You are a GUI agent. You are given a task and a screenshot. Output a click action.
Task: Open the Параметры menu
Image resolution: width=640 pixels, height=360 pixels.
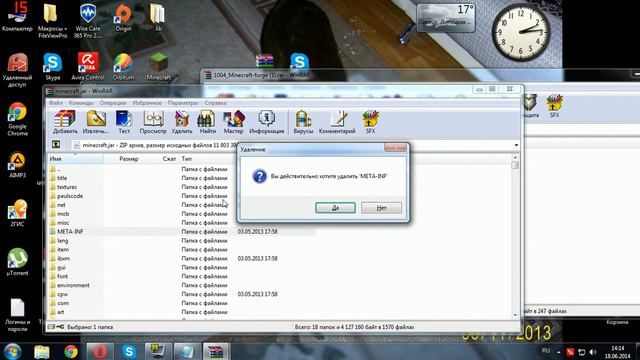[x=183, y=103]
